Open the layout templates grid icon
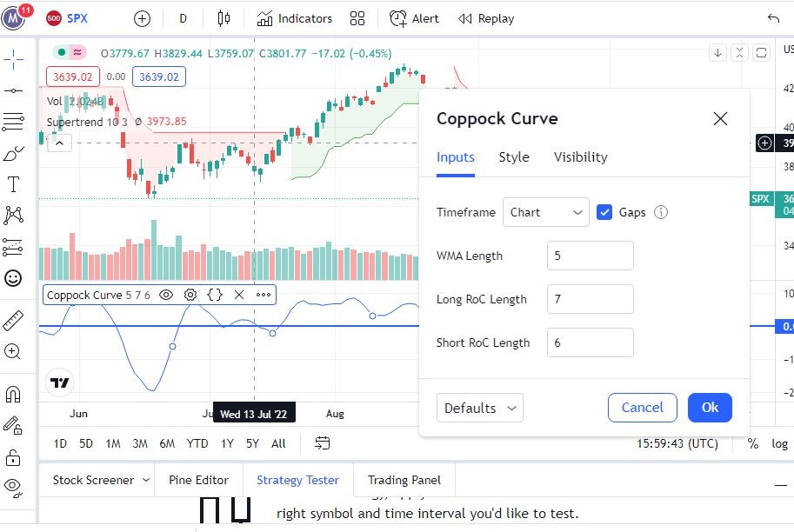Image resolution: width=794 pixels, height=532 pixels. (357, 18)
